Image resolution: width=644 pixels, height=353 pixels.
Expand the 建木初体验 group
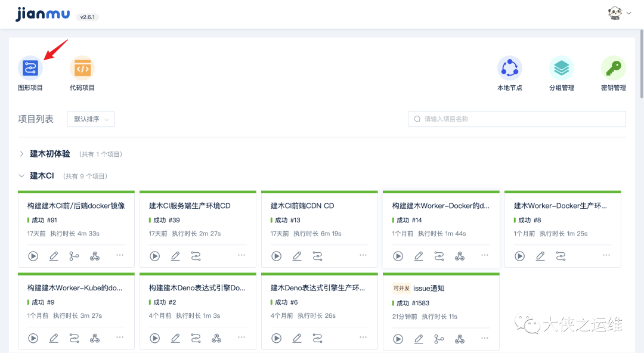click(22, 154)
